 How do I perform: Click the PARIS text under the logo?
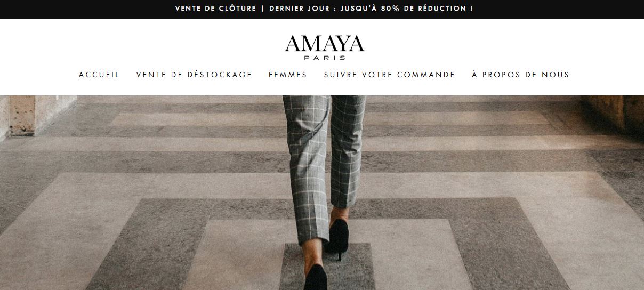[324, 58]
